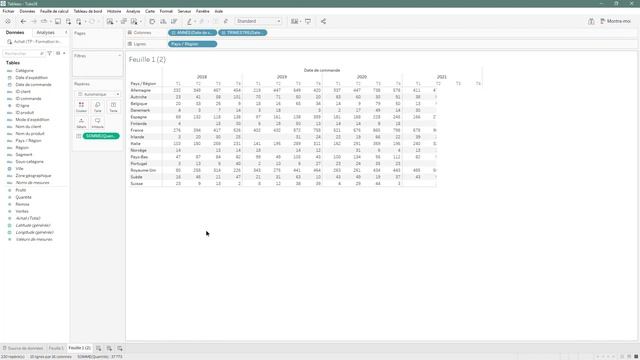Click the Pays / Région pill in Lignes
640x360 pixels.
click(x=192, y=44)
